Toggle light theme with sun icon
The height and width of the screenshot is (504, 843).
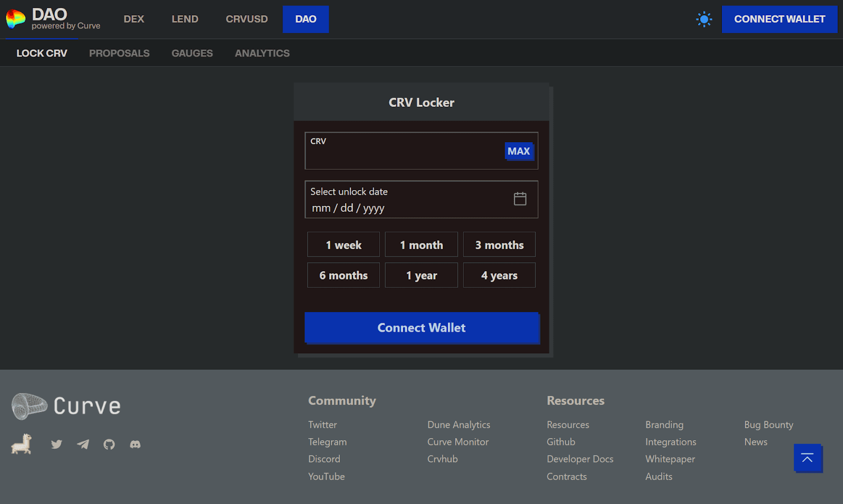point(704,19)
